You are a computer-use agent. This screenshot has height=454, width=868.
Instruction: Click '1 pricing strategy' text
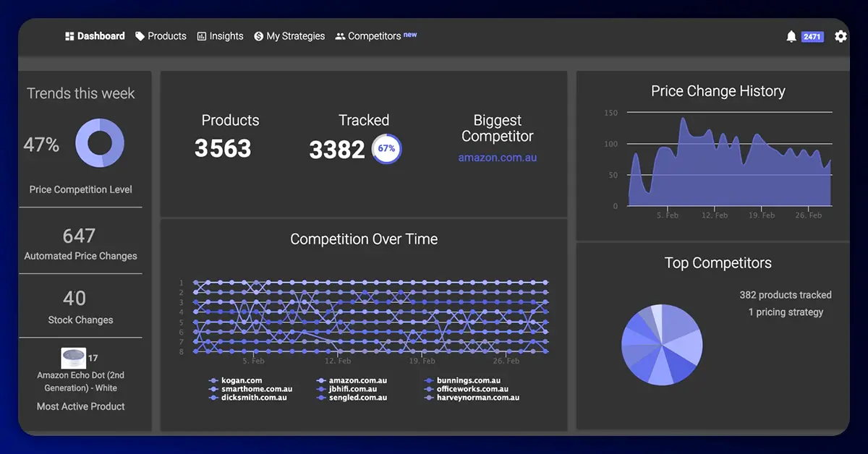tap(786, 312)
